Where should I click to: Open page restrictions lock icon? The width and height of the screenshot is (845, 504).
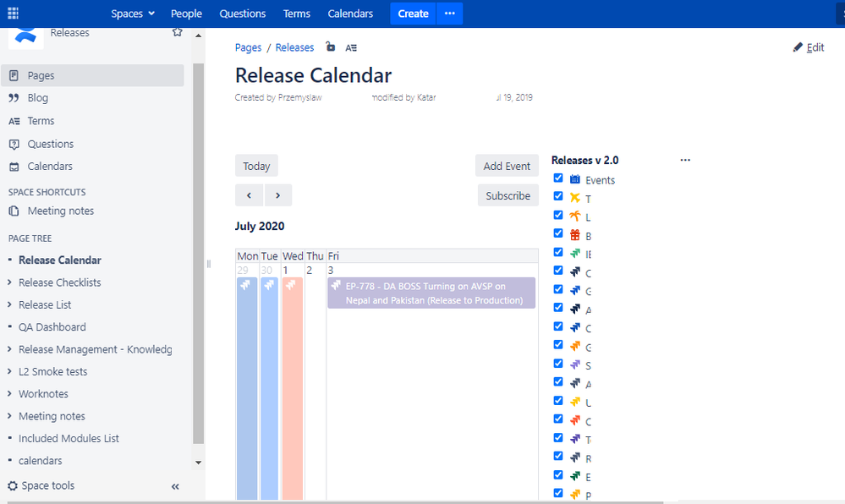click(331, 47)
